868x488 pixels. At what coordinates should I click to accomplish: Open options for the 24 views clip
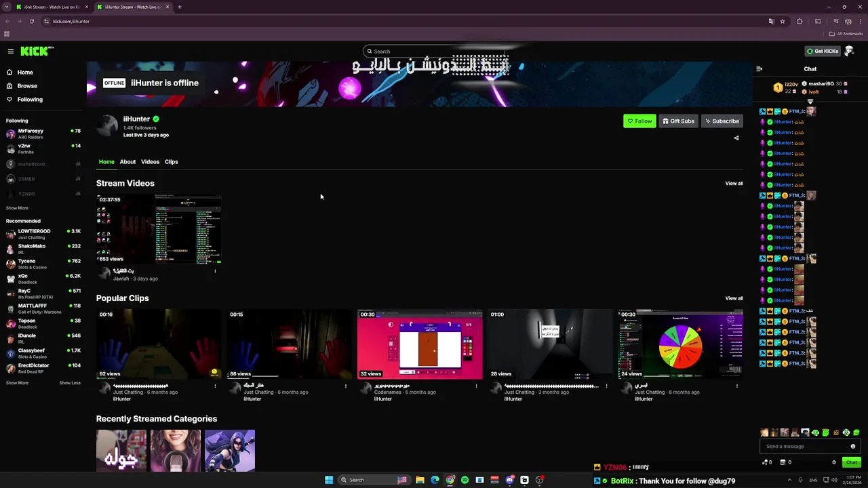(736, 386)
